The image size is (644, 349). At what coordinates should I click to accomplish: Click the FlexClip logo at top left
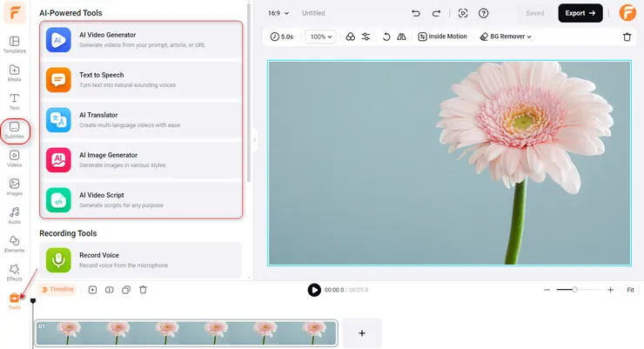[15, 12]
